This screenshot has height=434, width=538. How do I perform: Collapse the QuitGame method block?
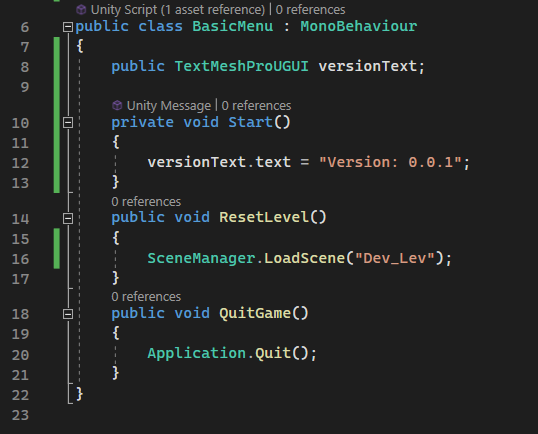tap(68, 314)
